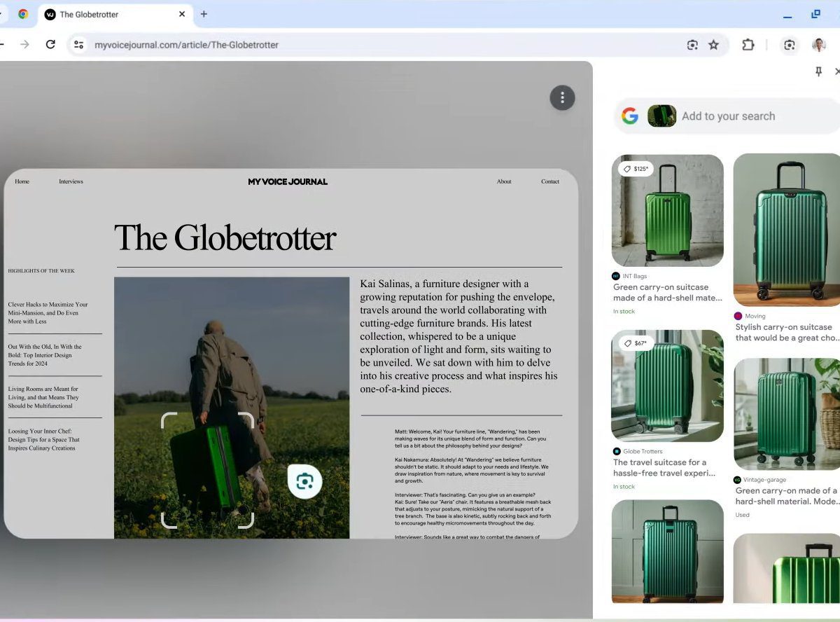Viewport: 840px width, 622px height.
Task: Open the $125 INT Bags suitcase result
Action: pyautogui.click(x=667, y=210)
